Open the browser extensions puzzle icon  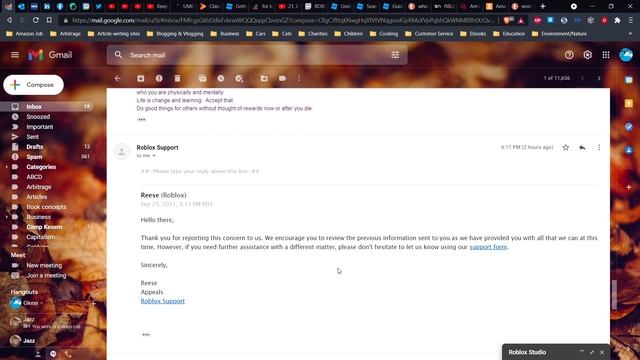coord(617,20)
